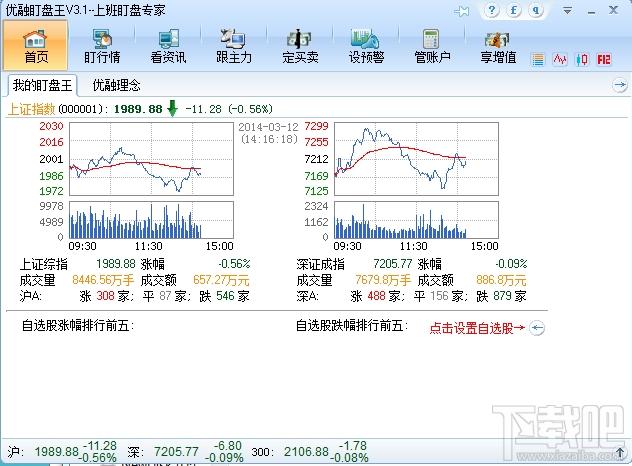Open the 定买卖 buy/sell section
Image resolution: width=632 pixels, height=466 pixels.
tap(300, 46)
